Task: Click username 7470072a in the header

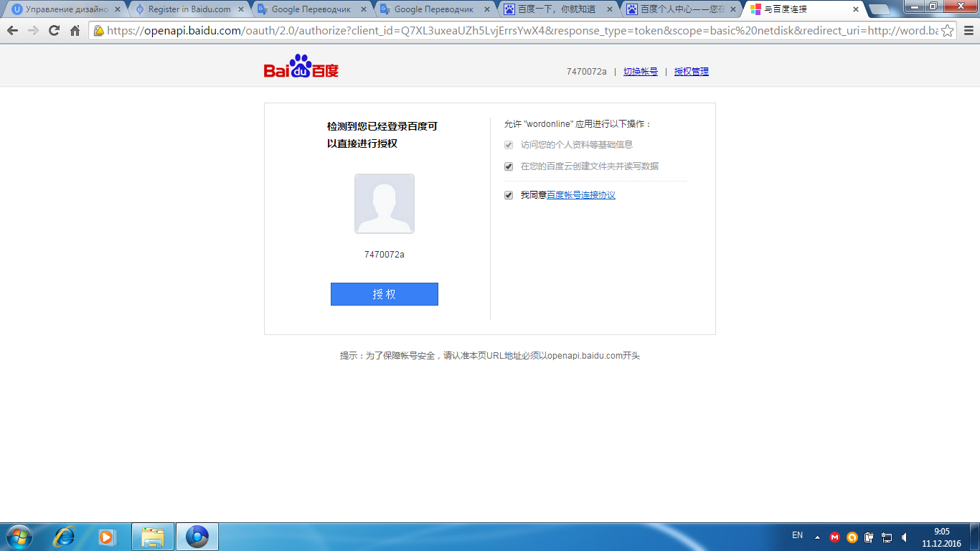Action: click(x=587, y=72)
